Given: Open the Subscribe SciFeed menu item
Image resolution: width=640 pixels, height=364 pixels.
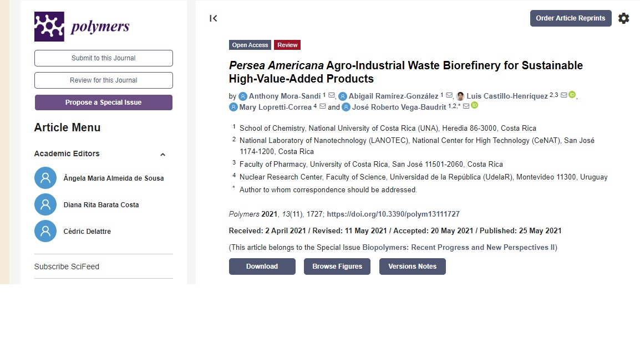Looking at the screenshot, I should (67, 266).
